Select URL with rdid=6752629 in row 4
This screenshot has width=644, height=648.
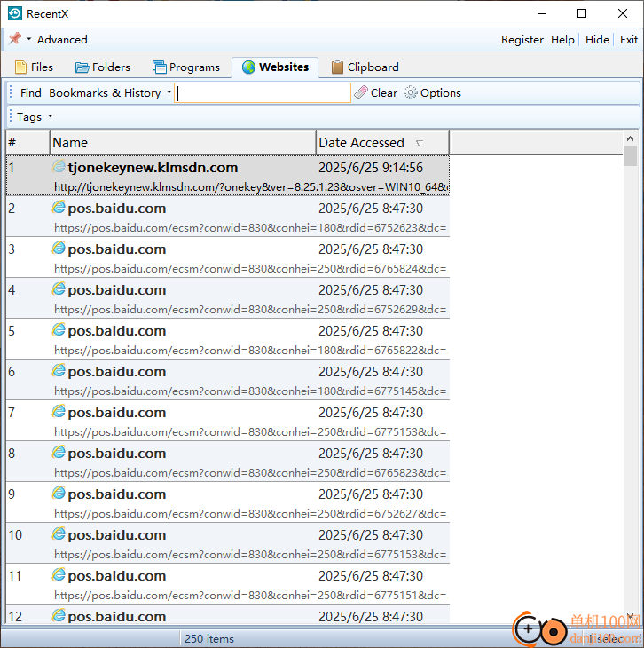[x=250, y=310]
